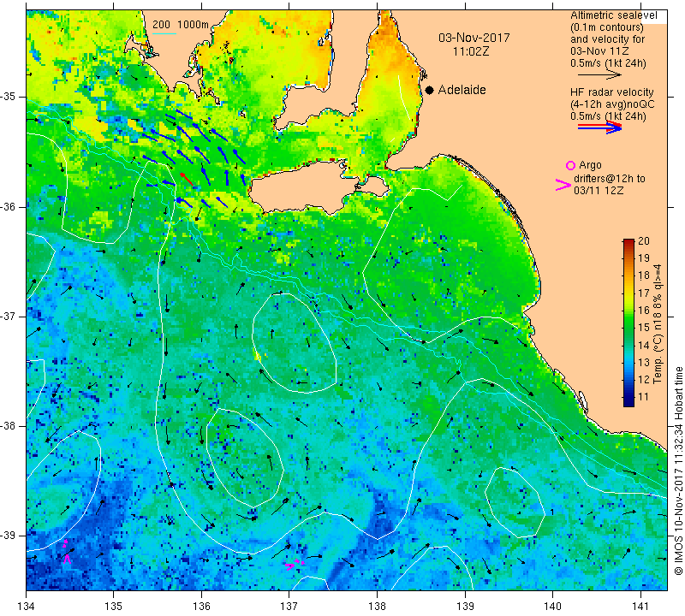Click the magenta drifter track near longitude 134.5
685x616 pixels.
pyautogui.click(x=66, y=551)
